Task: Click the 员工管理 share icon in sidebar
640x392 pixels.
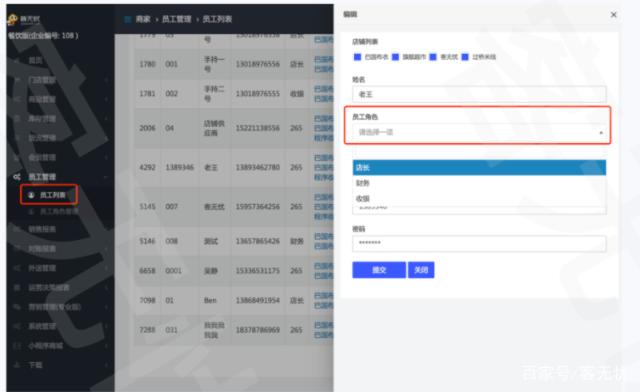Action: (17, 177)
